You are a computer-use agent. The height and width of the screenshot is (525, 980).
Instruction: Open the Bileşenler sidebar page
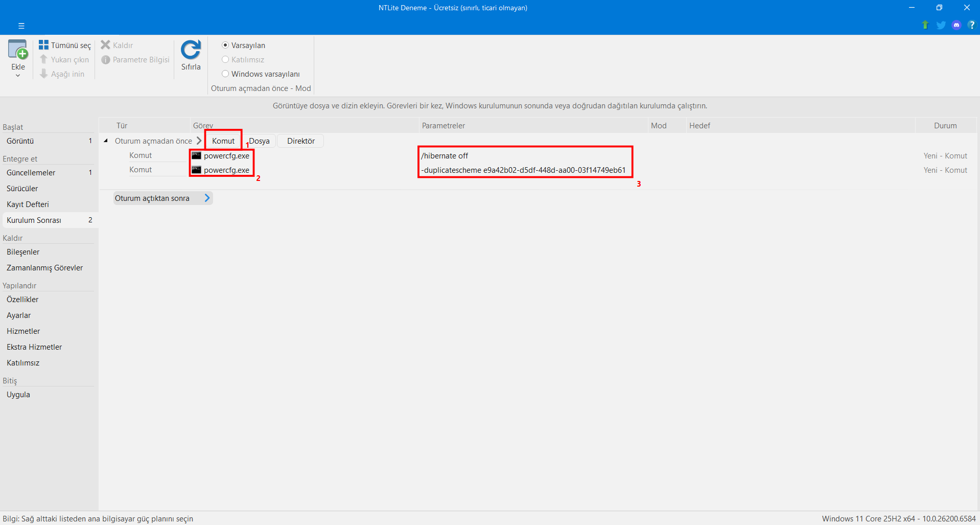(49, 252)
